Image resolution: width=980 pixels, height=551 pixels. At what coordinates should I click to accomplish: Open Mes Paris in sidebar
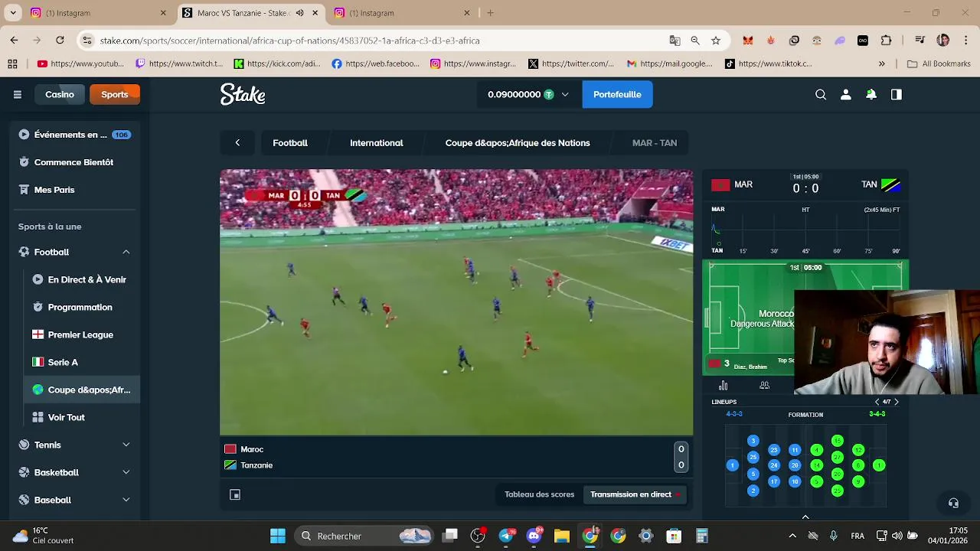click(76, 190)
